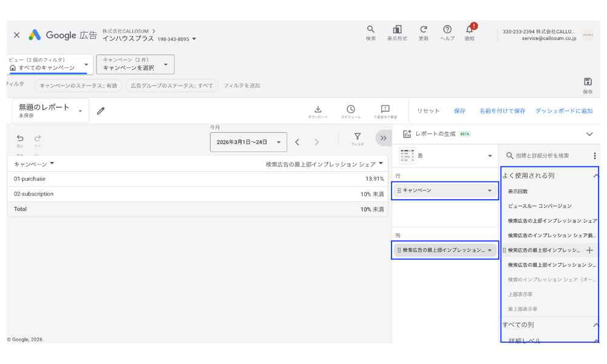The width and height of the screenshot is (607, 364).
Task: Open the キャンペーン table header sort arrow
Action: pyautogui.click(x=52, y=164)
